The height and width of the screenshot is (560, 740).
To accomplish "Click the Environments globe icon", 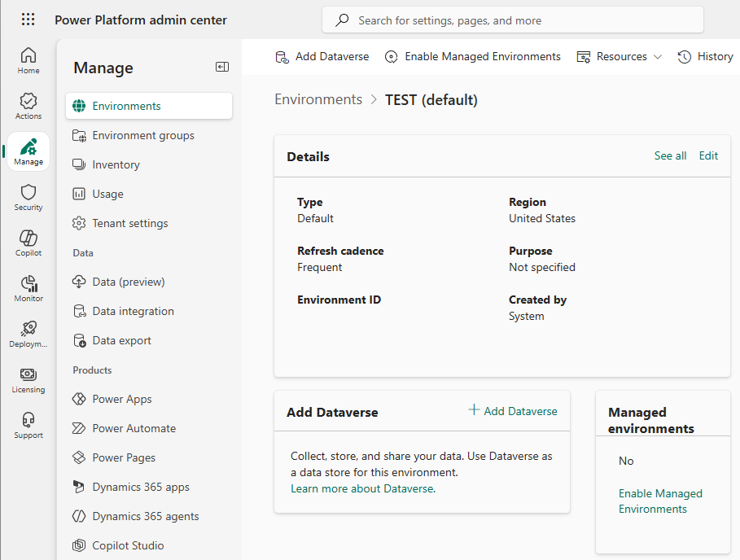I will pos(79,106).
